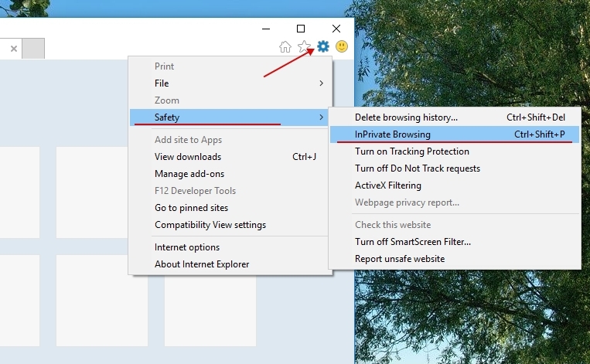Expand the File submenu
The height and width of the screenshot is (364, 590).
pos(230,83)
